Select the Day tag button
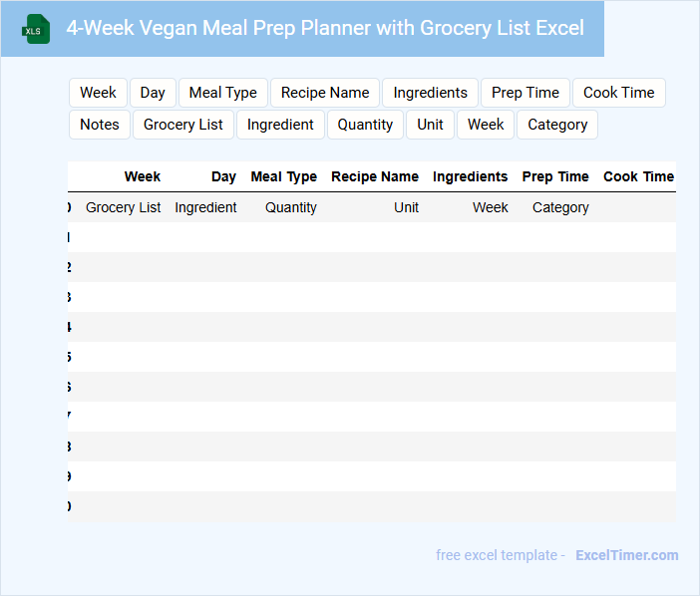The height and width of the screenshot is (596, 700). pyautogui.click(x=153, y=93)
